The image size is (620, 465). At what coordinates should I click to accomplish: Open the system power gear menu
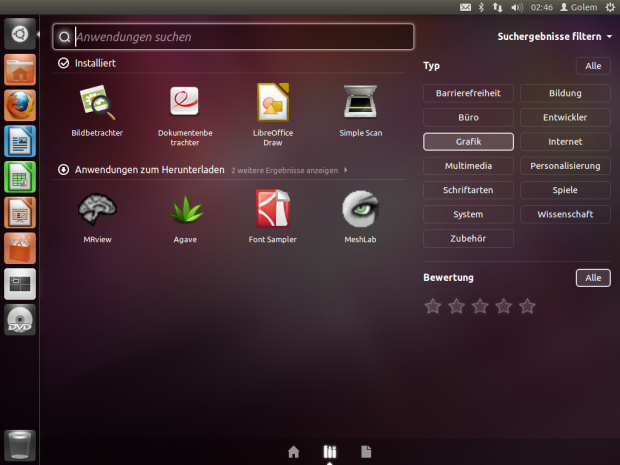[610, 7]
